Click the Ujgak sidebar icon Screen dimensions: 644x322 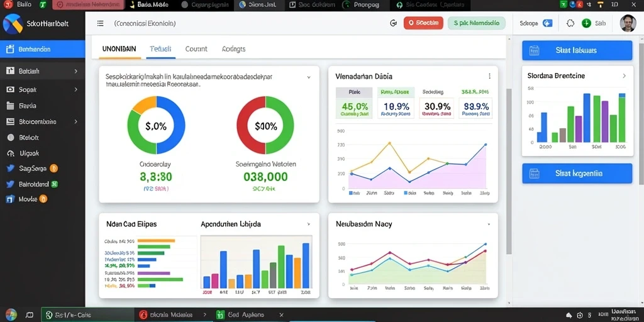(x=11, y=153)
